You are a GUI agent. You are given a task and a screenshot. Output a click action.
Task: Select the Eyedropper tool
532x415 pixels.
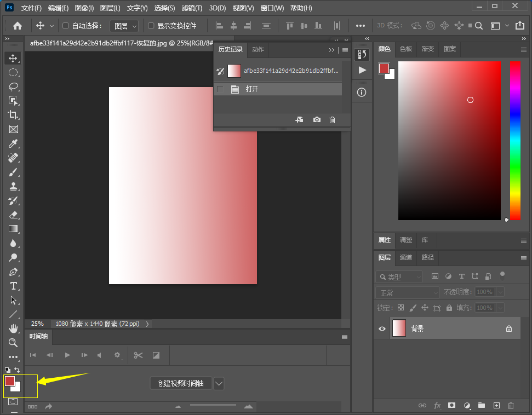point(13,143)
